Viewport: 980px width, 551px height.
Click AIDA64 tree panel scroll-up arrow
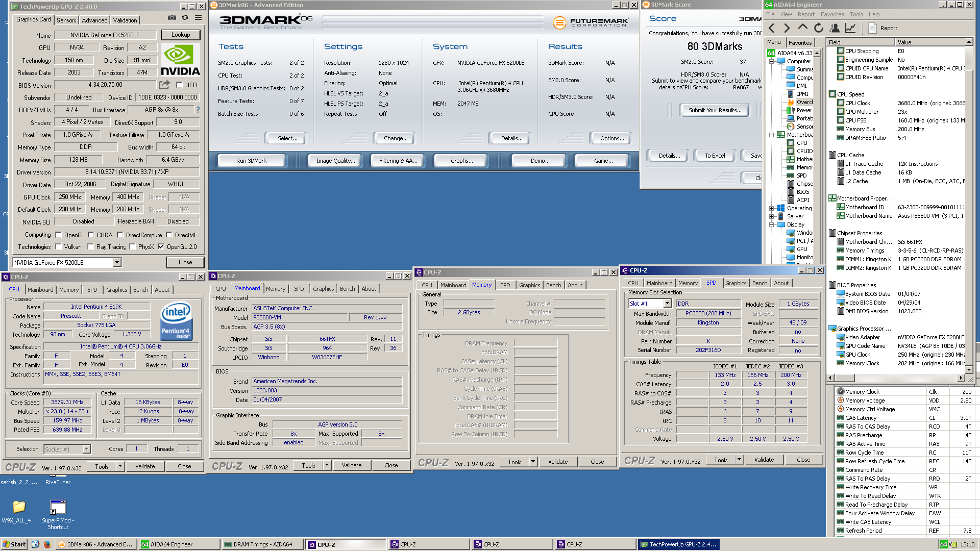(817, 53)
